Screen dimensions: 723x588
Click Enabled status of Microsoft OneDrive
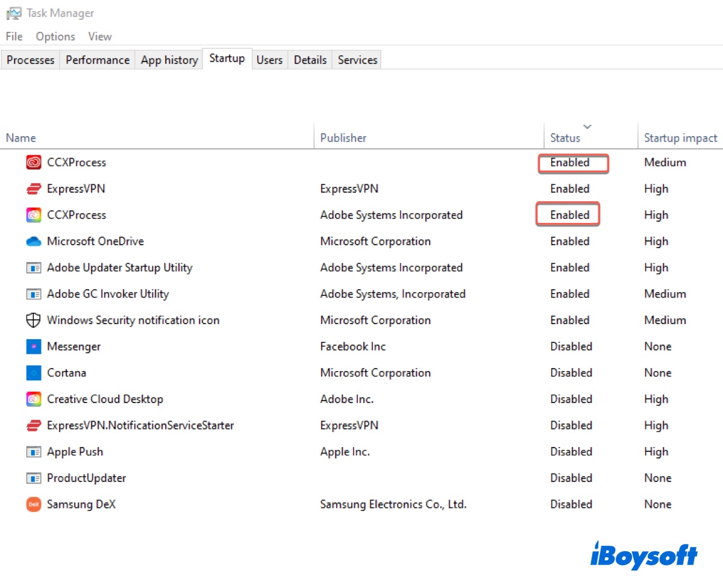[x=569, y=241]
